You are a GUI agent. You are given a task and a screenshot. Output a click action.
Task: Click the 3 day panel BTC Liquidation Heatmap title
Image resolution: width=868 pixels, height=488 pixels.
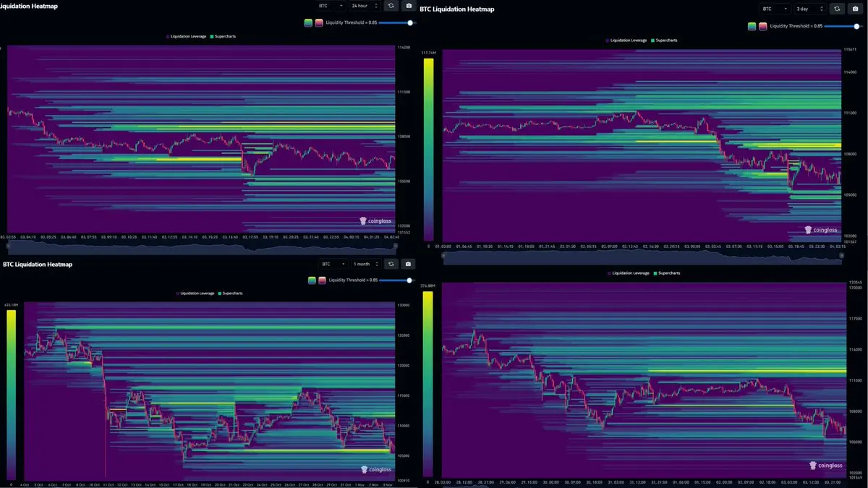tap(456, 10)
